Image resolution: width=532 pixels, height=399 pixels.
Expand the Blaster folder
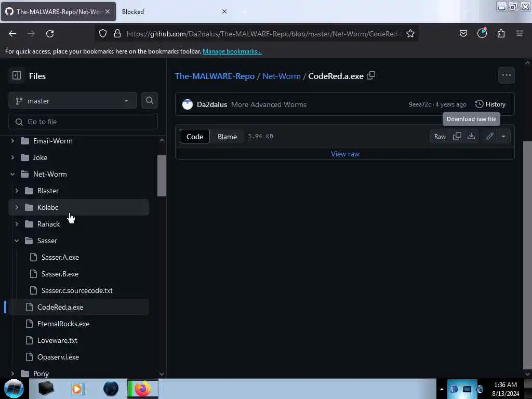(x=17, y=191)
